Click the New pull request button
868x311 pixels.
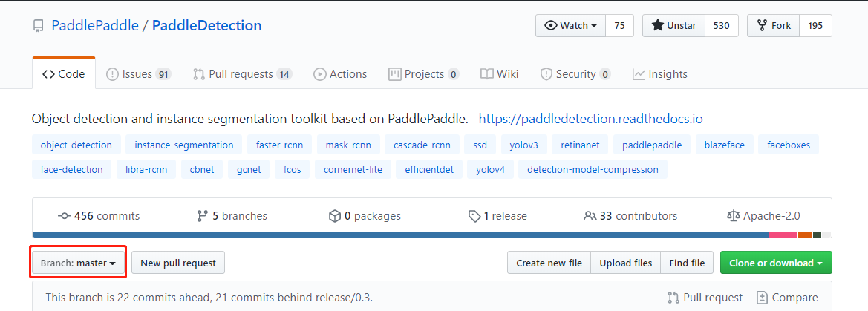[178, 263]
